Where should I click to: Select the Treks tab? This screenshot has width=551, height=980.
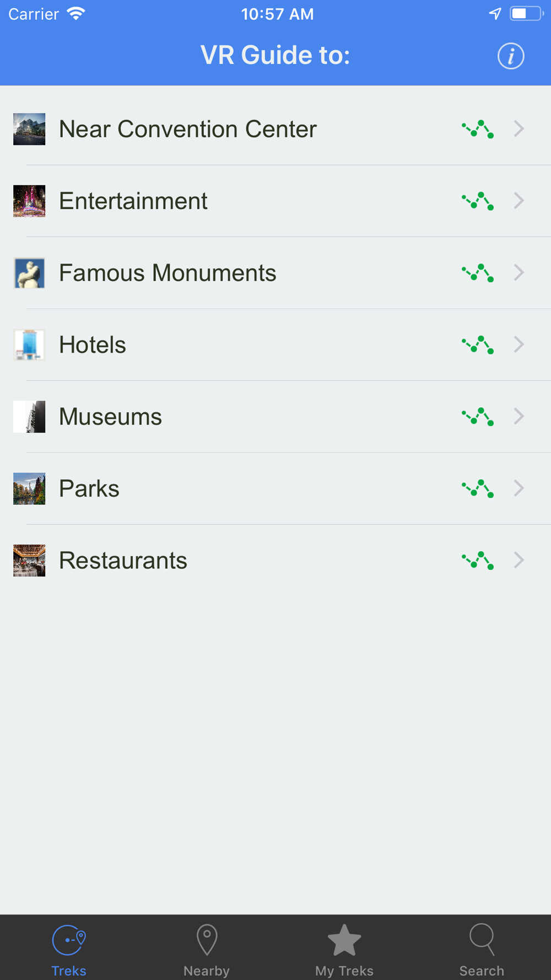point(69,950)
